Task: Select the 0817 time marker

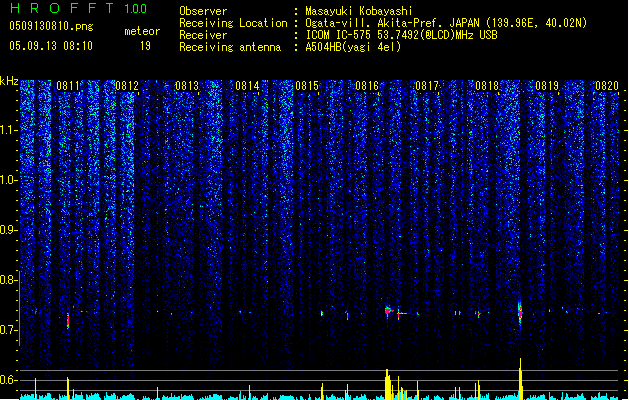Action: (427, 86)
